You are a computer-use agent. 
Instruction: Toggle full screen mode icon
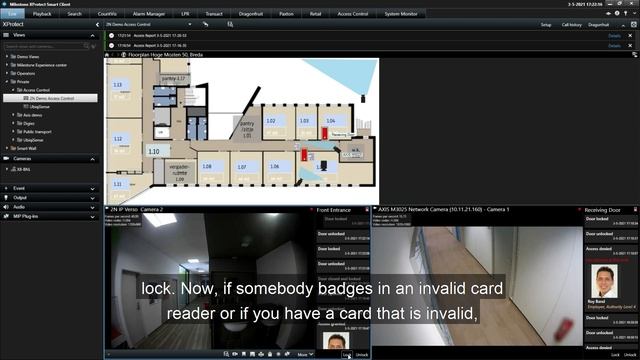pyautogui.click(x=633, y=25)
